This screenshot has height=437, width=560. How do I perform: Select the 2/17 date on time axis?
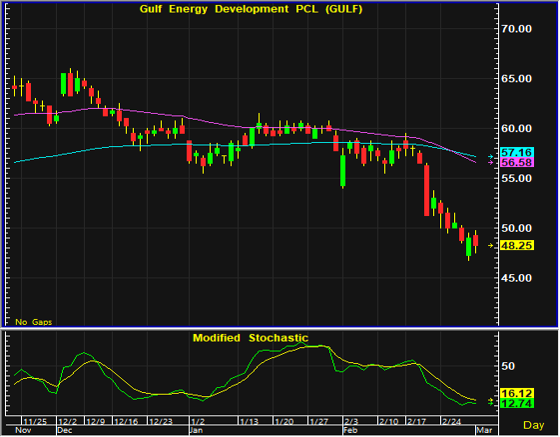416,422
